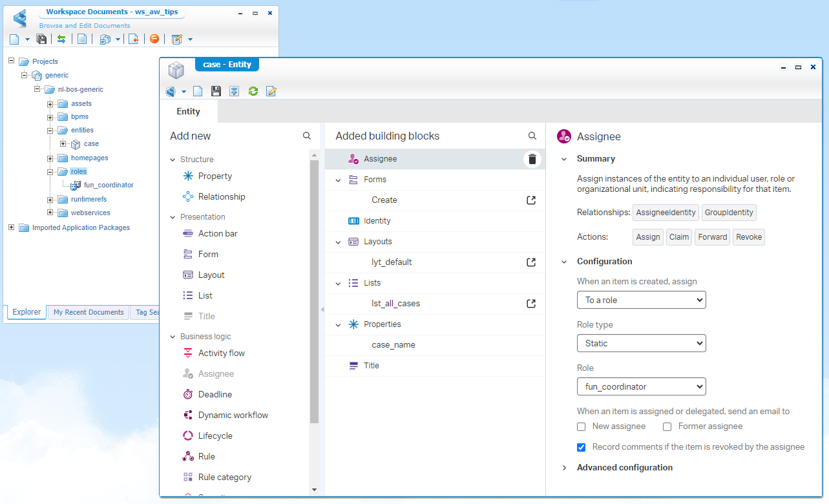Click the AssigneeIdentity relationship button
Screen dimensions: 829x504
(x=666, y=212)
